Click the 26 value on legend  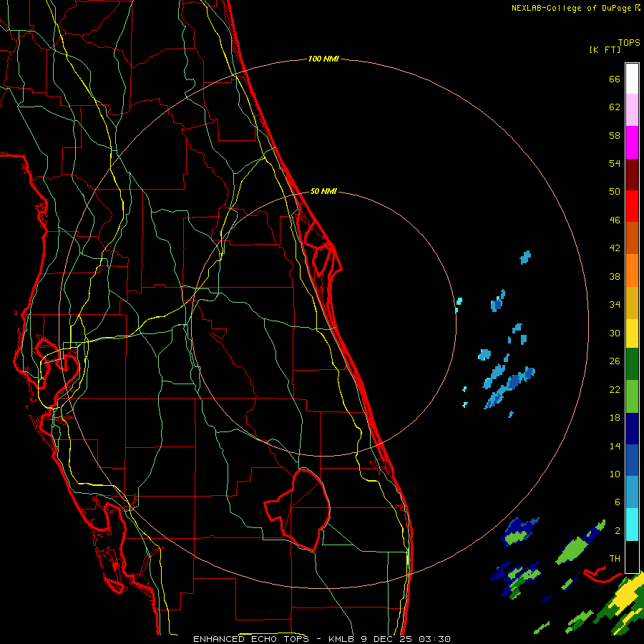tap(615, 361)
